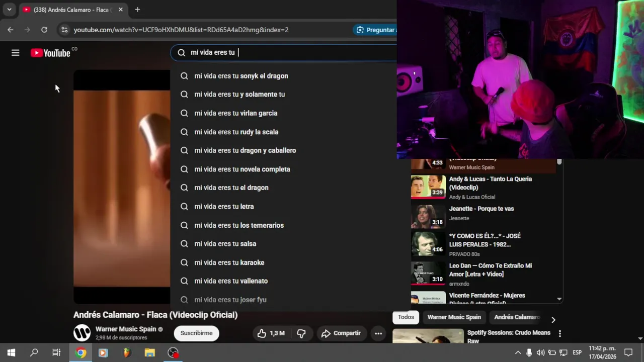
Task: Like the video with thumbs up
Action: pyautogui.click(x=271, y=333)
